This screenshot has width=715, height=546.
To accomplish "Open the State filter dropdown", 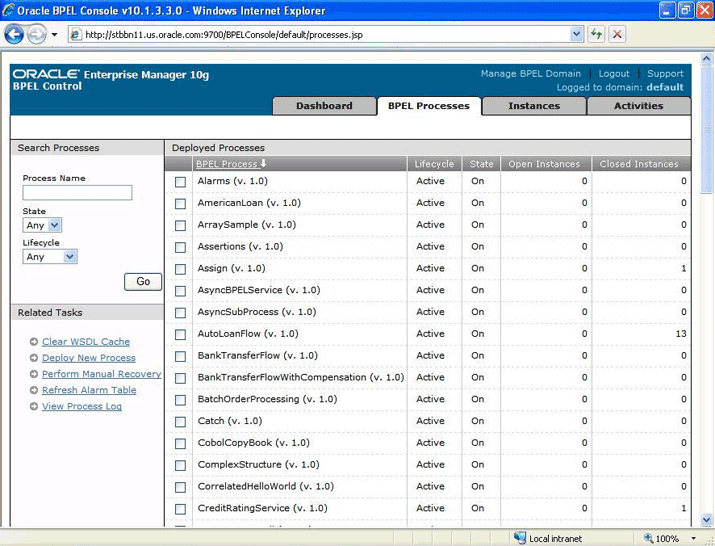I will (x=42, y=225).
